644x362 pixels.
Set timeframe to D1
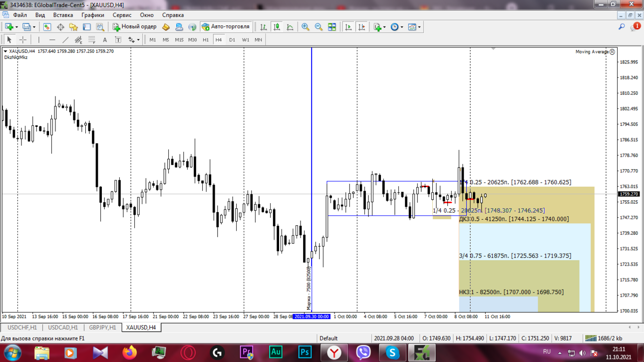pos(232,40)
